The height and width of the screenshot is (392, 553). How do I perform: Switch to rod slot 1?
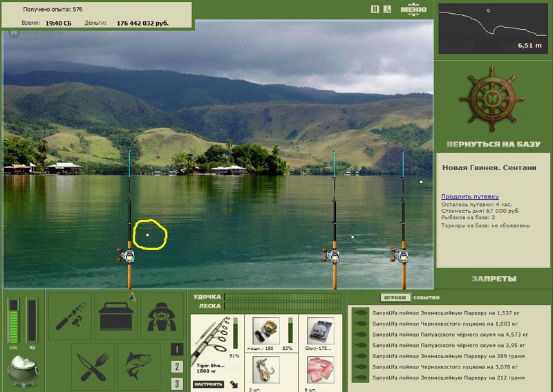tap(177, 349)
